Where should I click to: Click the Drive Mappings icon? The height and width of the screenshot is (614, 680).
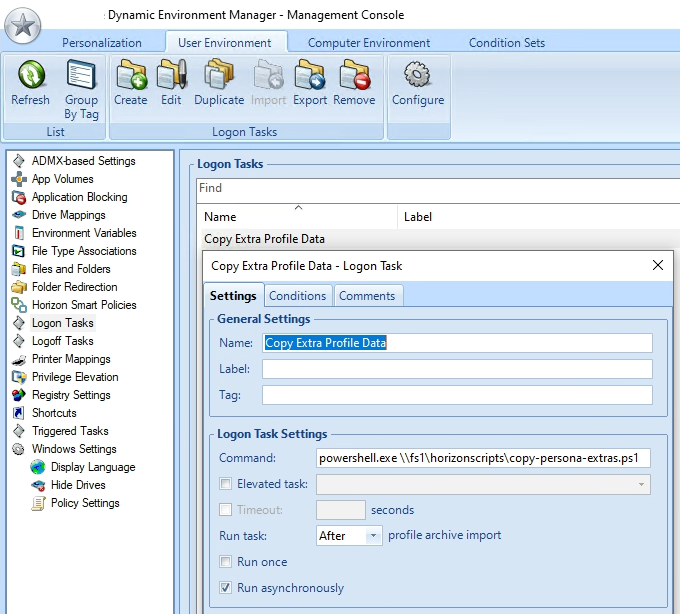pos(19,215)
